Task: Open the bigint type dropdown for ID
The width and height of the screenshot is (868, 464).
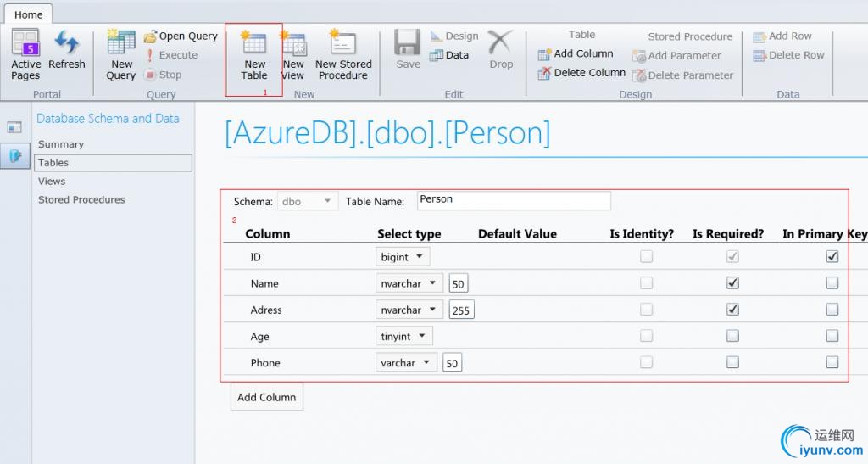Action: [x=403, y=257]
